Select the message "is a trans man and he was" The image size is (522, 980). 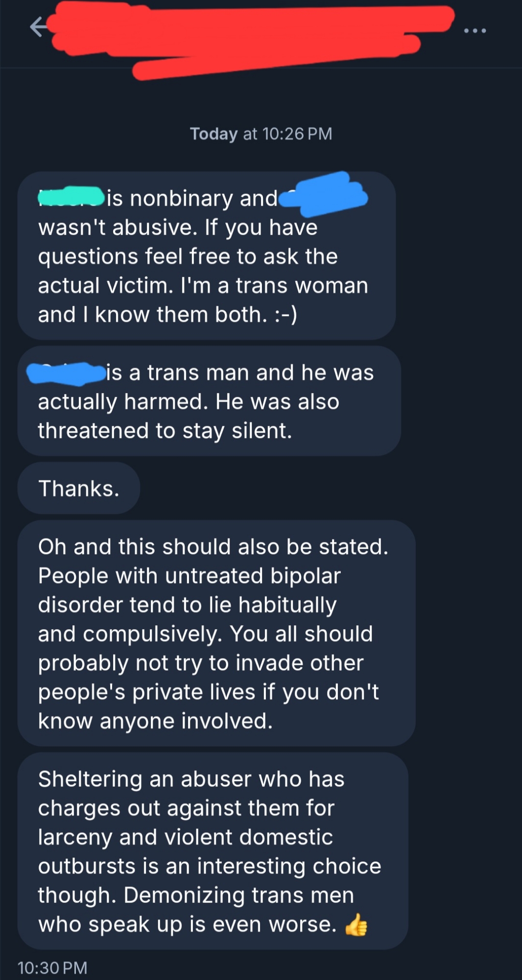(209, 401)
